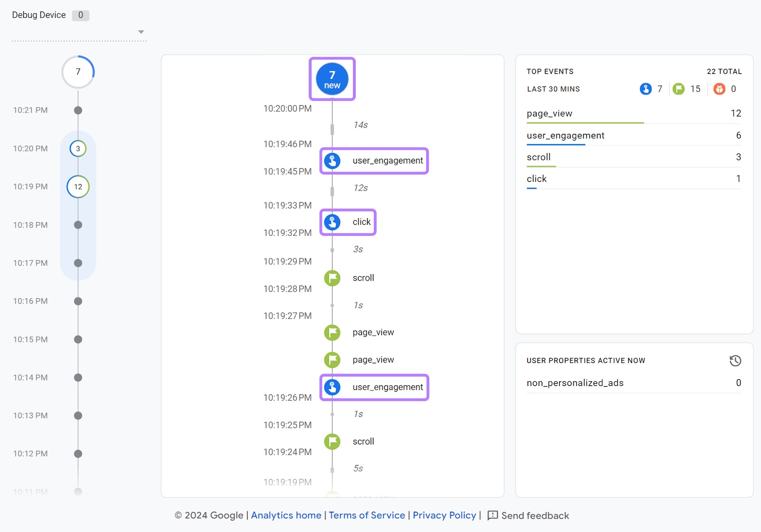Click the Privacy Policy link

point(444,515)
